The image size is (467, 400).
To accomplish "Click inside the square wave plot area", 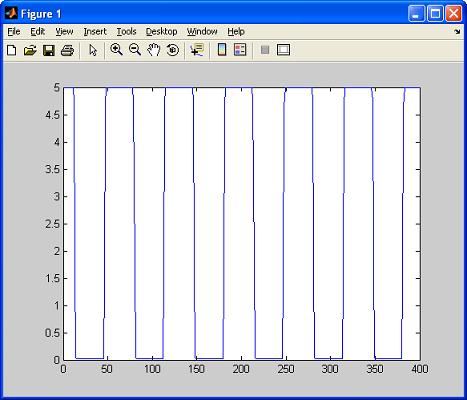I will click(x=242, y=224).
